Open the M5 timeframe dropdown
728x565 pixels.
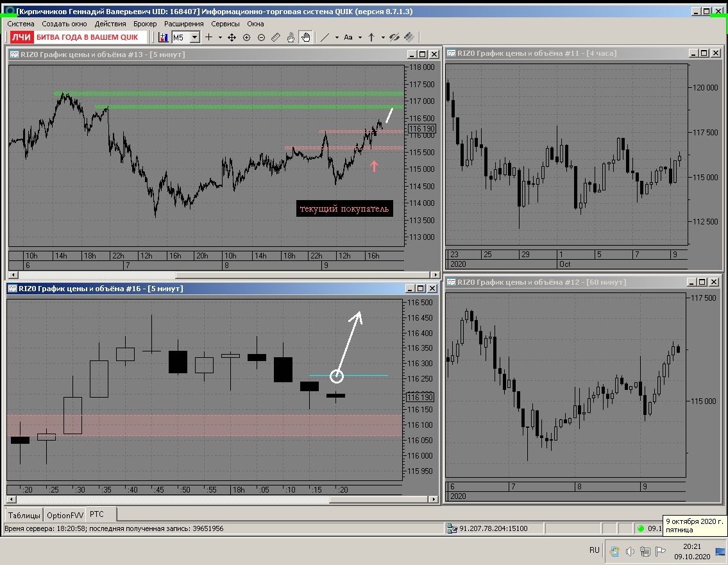(x=195, y=37)
